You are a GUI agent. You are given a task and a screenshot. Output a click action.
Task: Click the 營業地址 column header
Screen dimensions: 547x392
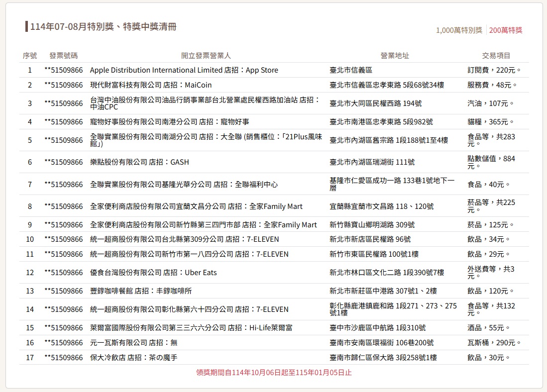click(395, 56)
